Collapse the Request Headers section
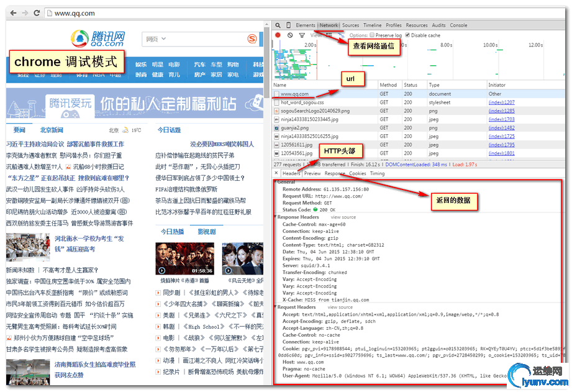Viewport: 572px width, 392px height. coord(275,307)
